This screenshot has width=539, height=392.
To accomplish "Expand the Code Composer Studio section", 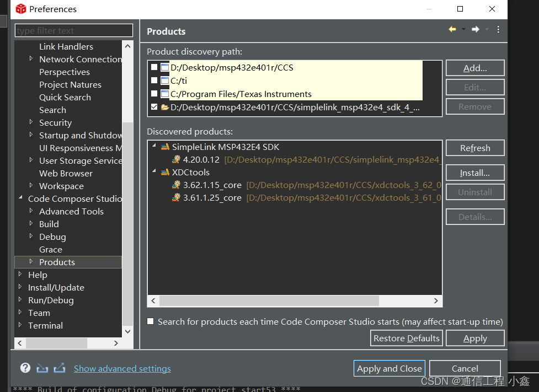I will tap(21, 198).
